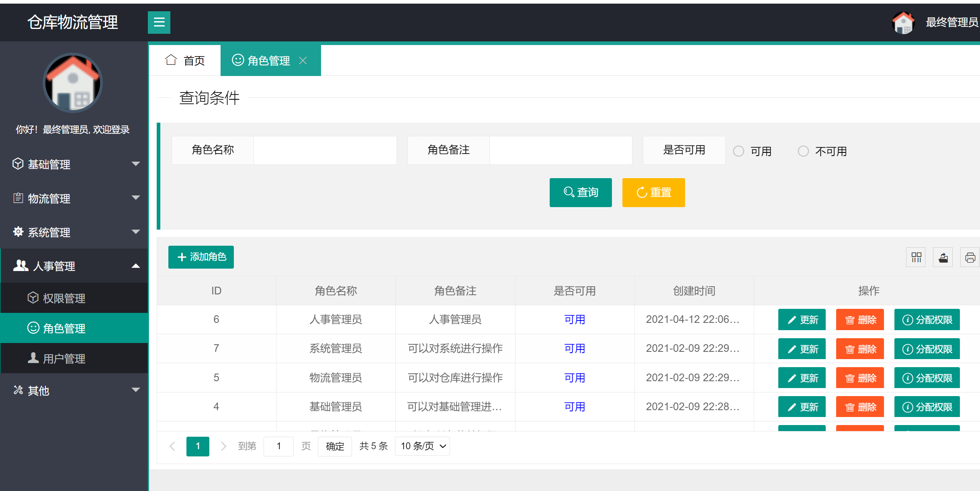Screen dimensions: 980x491
Task: Click 更新 for 物流管理员 row
Action: point(802,378)
